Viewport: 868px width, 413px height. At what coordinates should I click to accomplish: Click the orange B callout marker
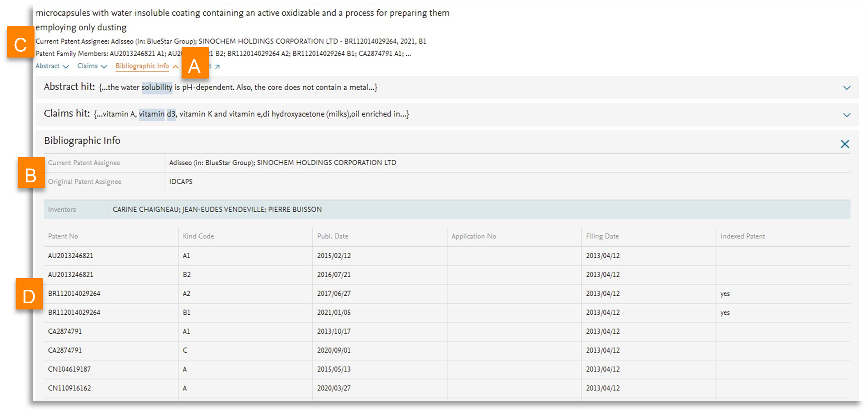(31, 173)
